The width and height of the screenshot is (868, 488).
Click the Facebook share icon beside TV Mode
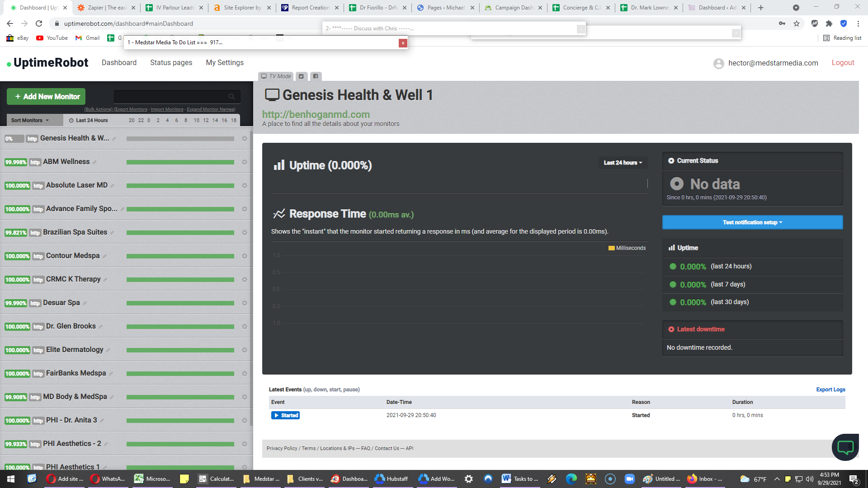(x=316, y=76)
